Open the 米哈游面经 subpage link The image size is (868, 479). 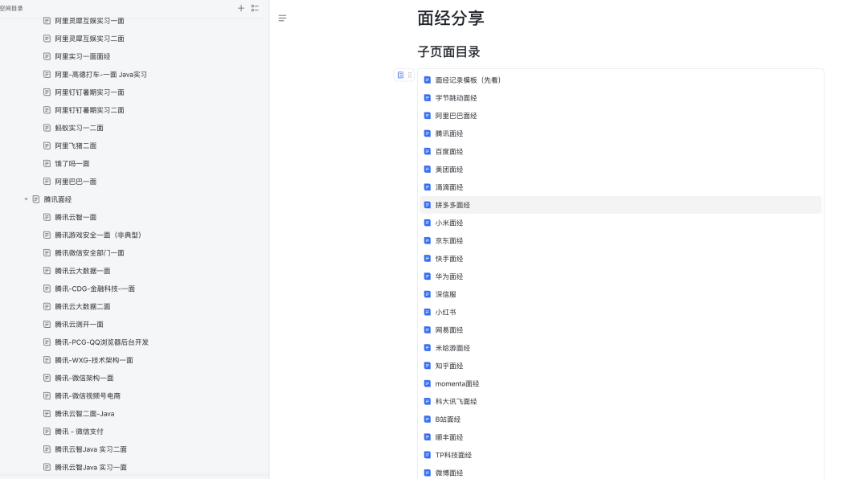coord(452,348)
